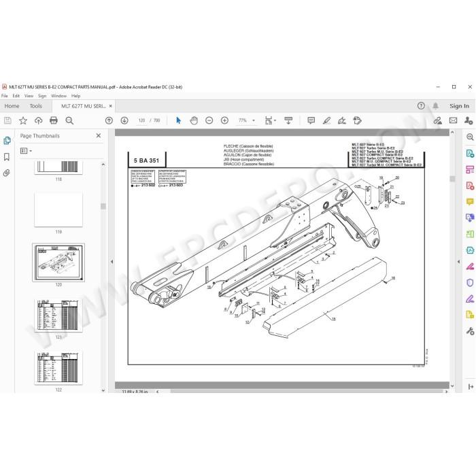Add a sticky note comment
The image size is (476, 476).
click(311, 120)
